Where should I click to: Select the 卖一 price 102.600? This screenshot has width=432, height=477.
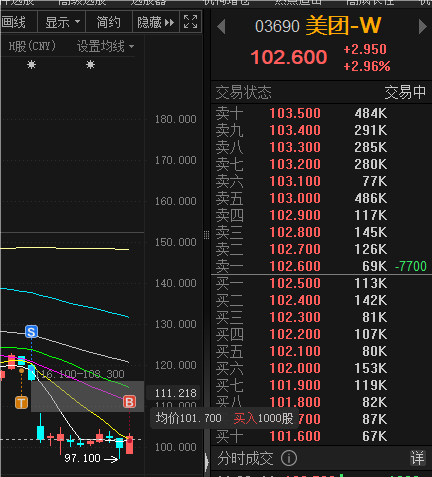[295, 266]
